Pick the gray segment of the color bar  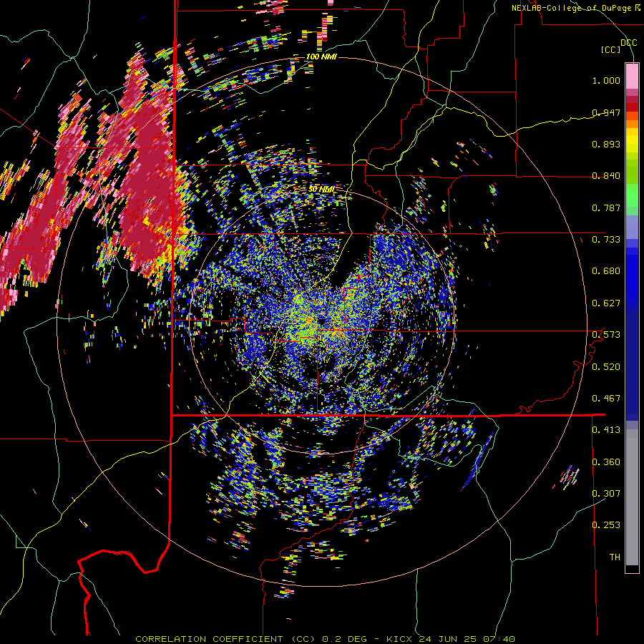[632, 497]
